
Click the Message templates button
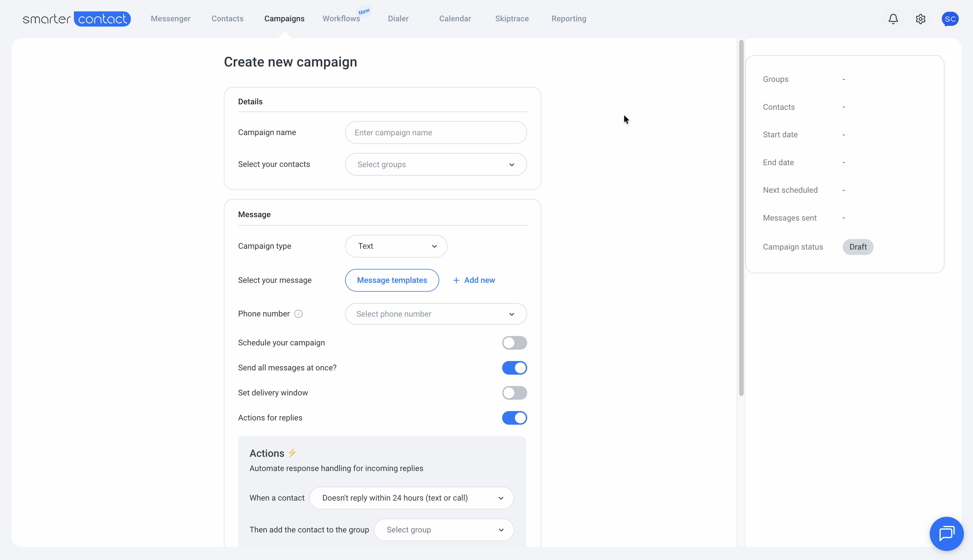pos(392,280)
